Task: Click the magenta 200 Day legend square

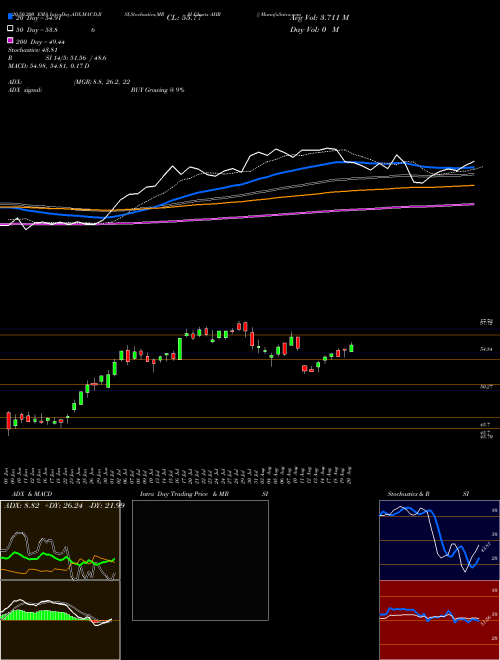Action: (11, 40)
